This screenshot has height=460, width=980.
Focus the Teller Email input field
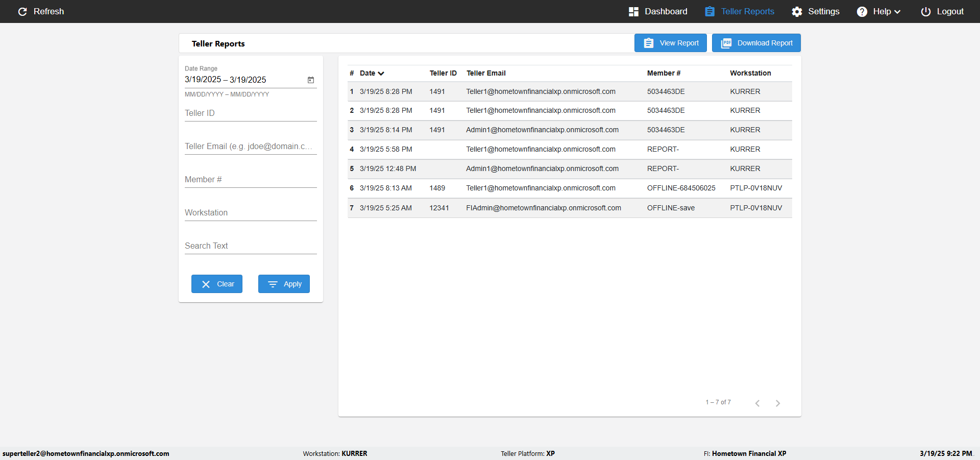click(x=251, y=147)
